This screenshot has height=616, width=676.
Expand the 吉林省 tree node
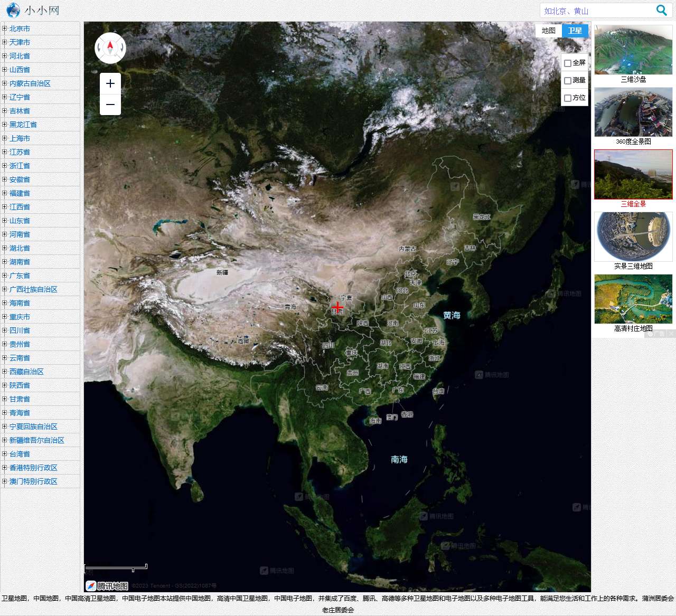coord(4,111)
